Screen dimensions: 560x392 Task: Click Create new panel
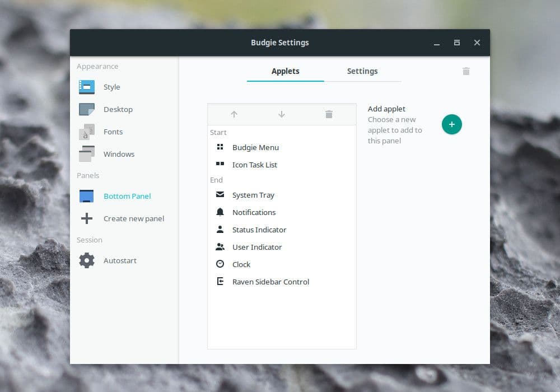124,218
